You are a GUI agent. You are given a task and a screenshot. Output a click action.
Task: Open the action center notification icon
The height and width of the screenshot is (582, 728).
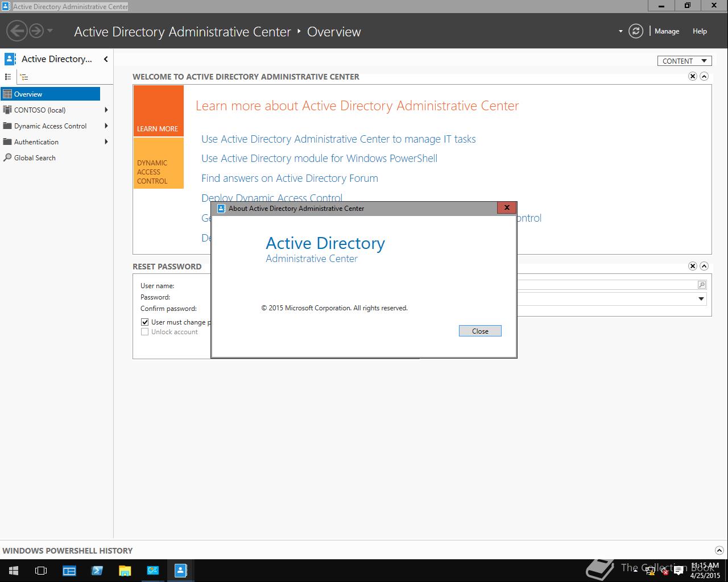(678, 571)
